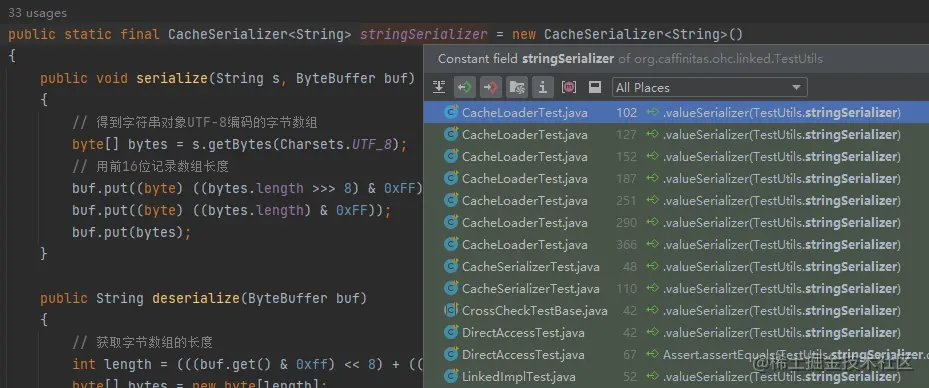Toggle the folder grouping button in usages toolbar

click(517, 88)
